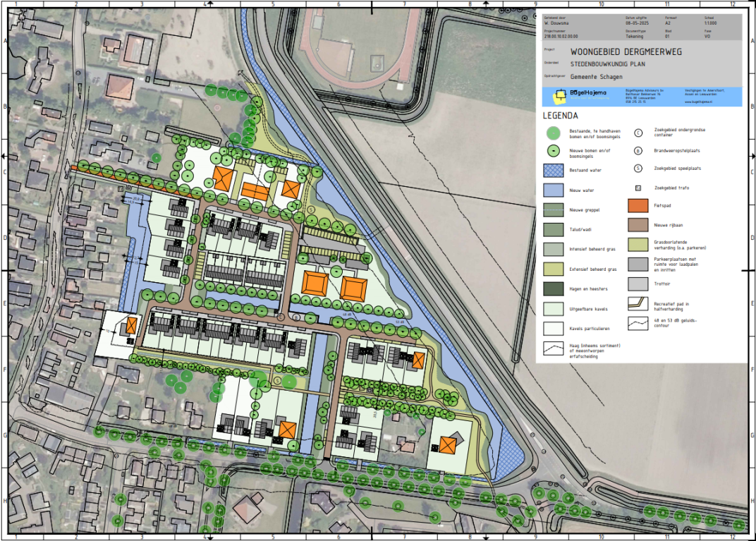Pick the brown 'Nieuwe rijbaan' swatch
Screen dimensions: 756x541
638,226
